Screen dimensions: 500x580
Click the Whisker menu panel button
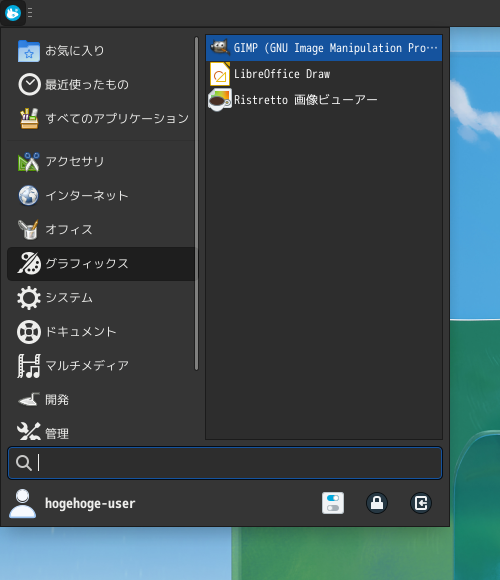(x=13, y=13)
